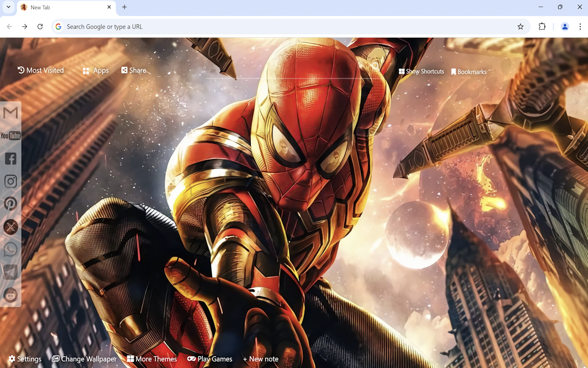Open Facebook from the sidebar

(11, 158)
